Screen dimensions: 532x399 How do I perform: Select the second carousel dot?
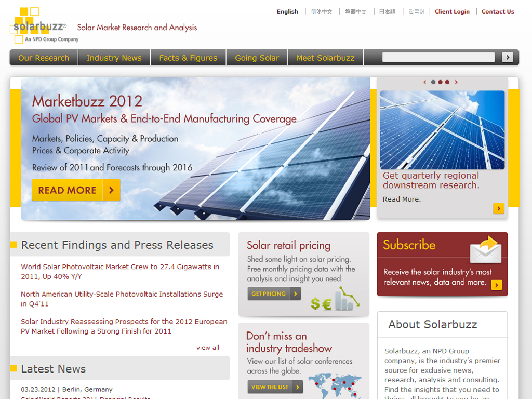pyautogui.click(x=440, y=82)
